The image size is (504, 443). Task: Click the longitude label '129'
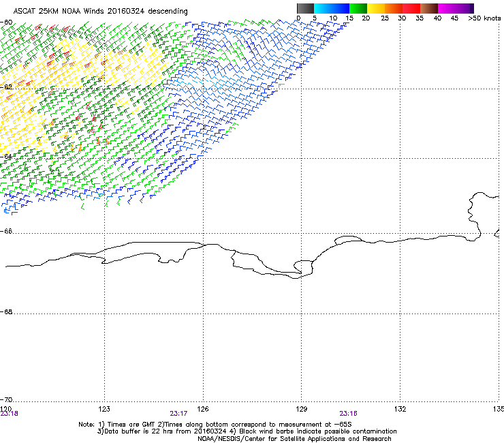pyautogui.click(x=302, y=409)
